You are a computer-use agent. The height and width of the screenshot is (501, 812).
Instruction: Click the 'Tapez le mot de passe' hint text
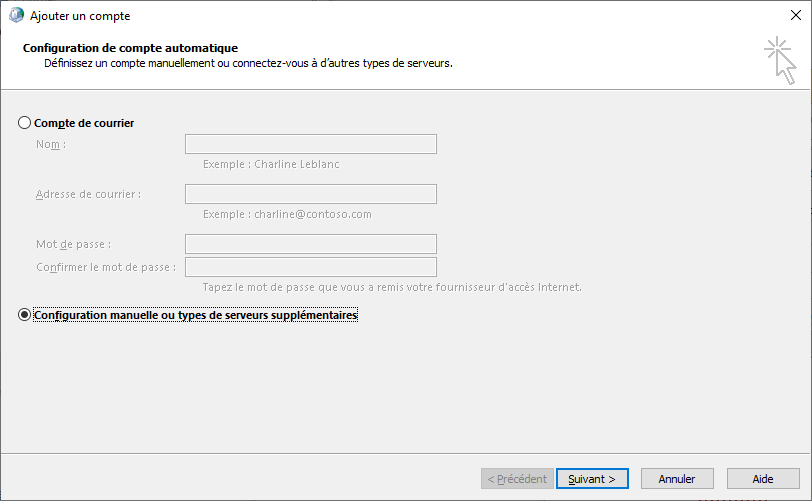392,287
